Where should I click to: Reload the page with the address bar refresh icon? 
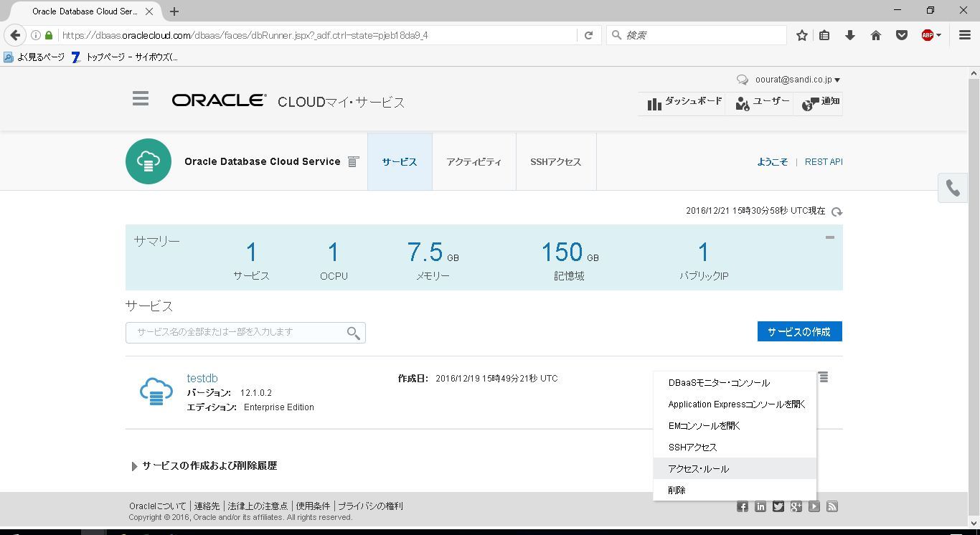tap(588, 35)
